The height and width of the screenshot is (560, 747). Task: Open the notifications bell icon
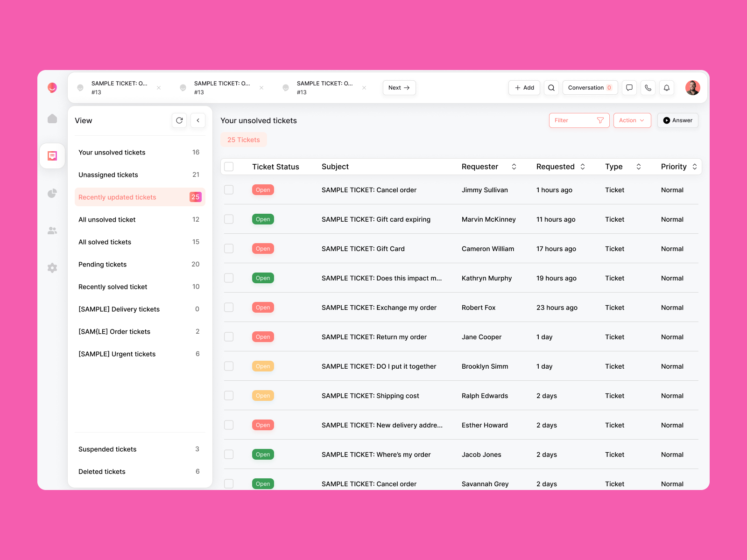point(667,88)
